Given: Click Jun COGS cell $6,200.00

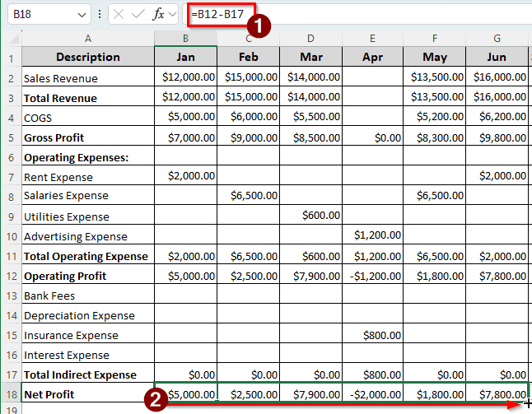Looking at the screenshot, I should pos(497,116).
